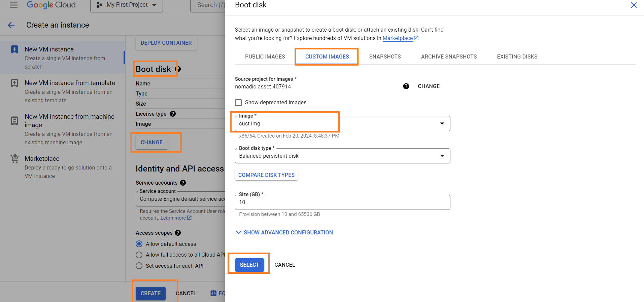Click the Deploy Container button
The image size is (644, 302).
[166, 43]
